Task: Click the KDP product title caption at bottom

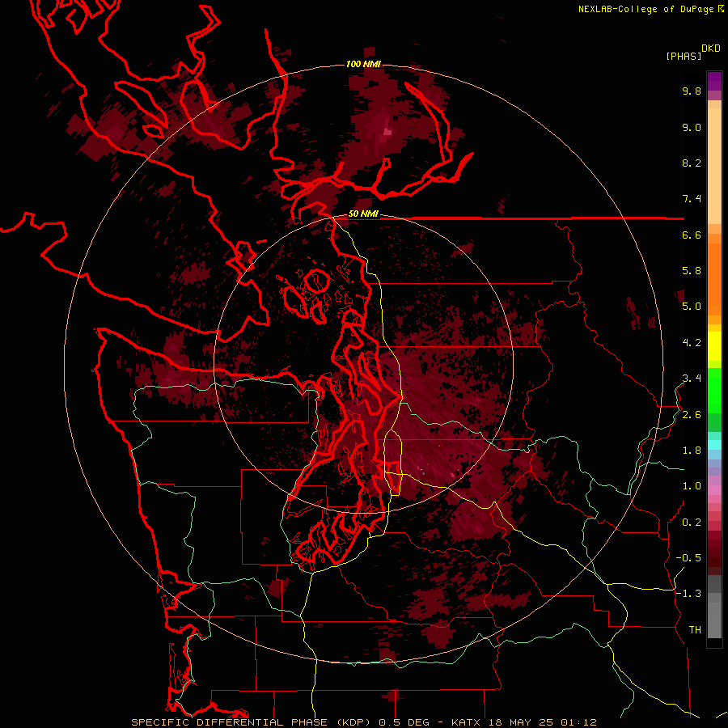Action: (x=363, y=722)
